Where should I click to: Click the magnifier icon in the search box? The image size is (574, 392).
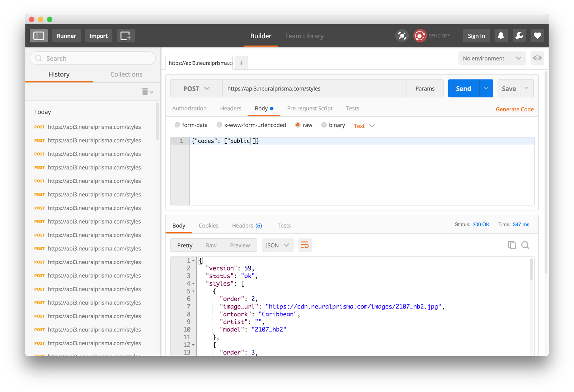pyautogui.click(x=38, y=58)
